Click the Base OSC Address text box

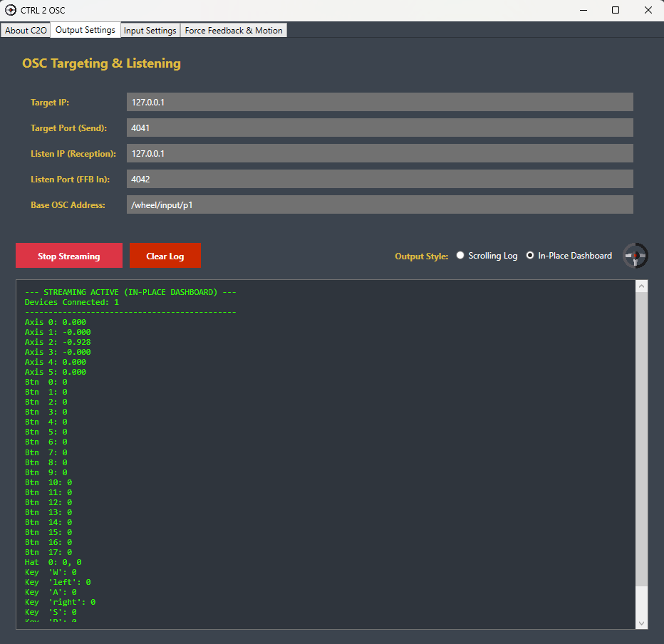[379, 204]
